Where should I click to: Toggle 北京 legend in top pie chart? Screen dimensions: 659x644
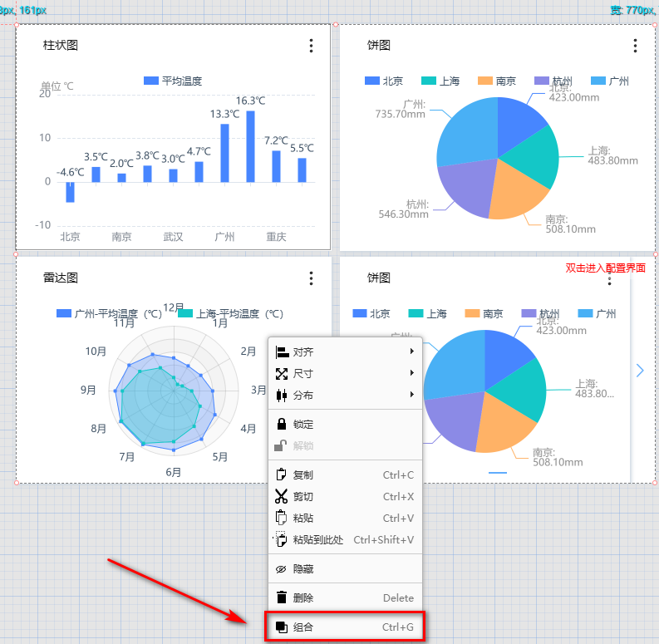(384, 81)
